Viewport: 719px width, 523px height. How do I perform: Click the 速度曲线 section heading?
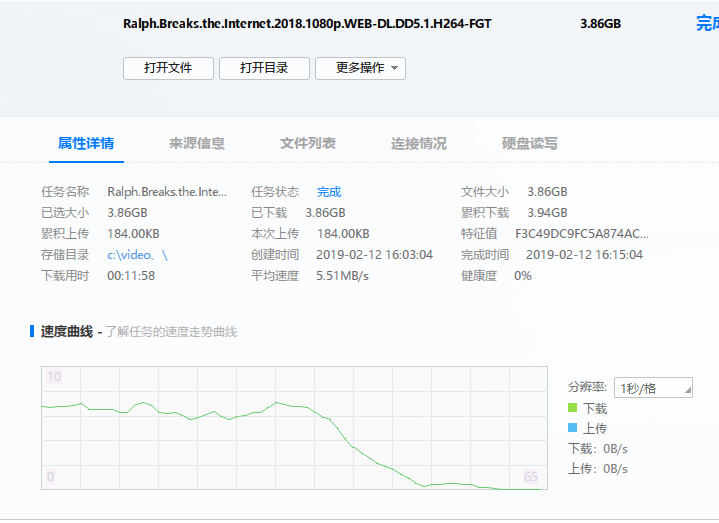[67, 331]
